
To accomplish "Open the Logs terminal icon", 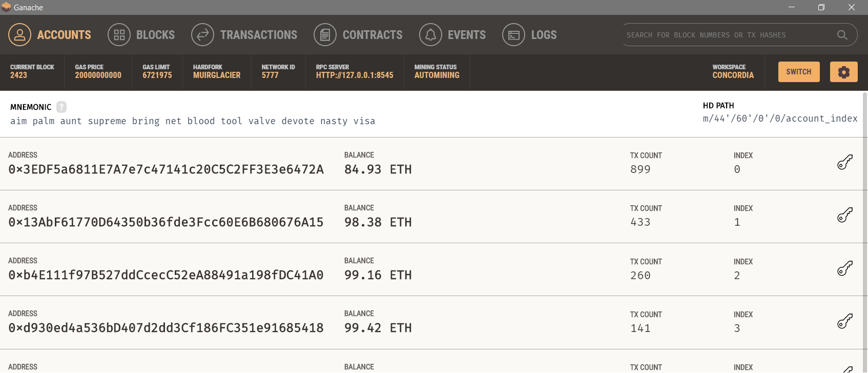I will tap(513, 35).
